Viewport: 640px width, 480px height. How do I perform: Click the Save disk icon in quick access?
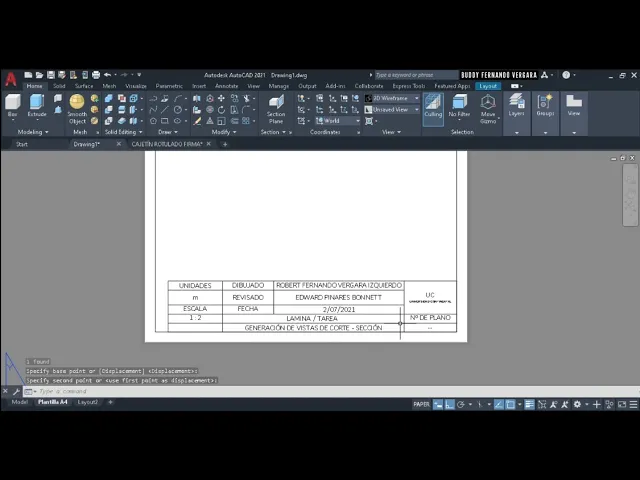pos(51,75)
